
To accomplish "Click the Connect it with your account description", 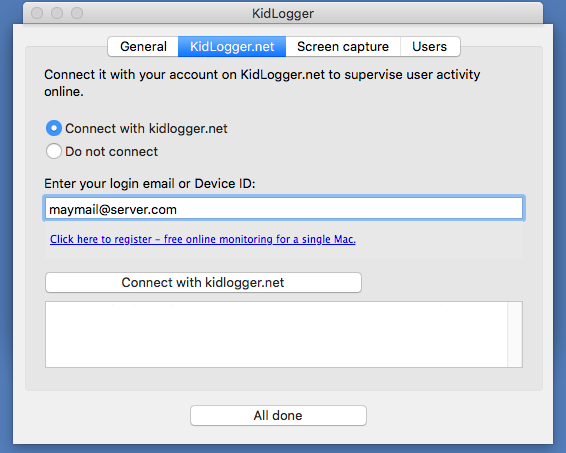I will point(262,83).
